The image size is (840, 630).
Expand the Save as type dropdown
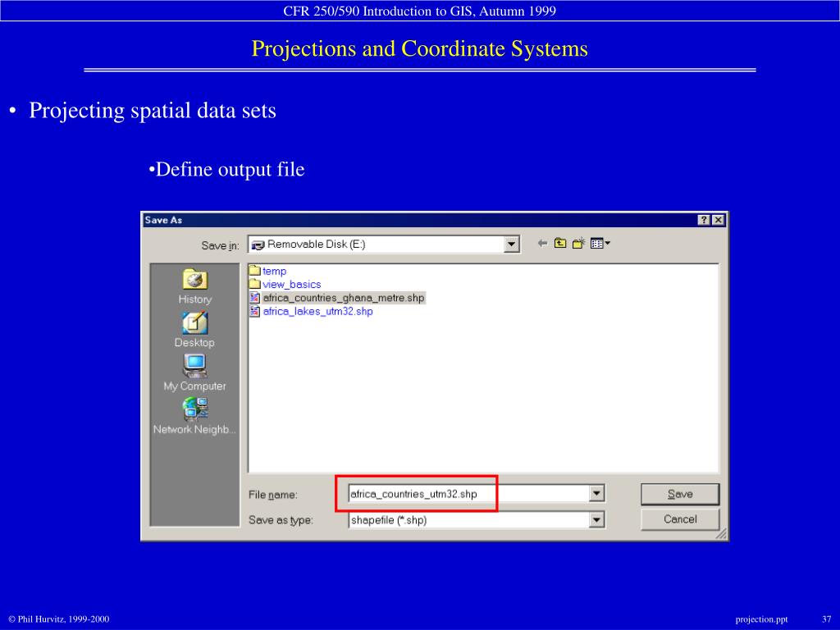pyautogui.click(x=596, y=519)
